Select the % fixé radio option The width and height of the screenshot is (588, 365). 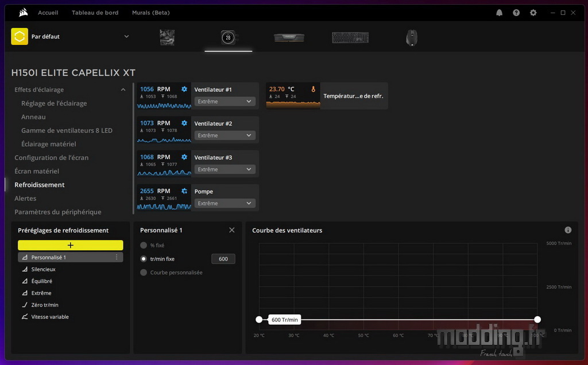pos(143,245)
